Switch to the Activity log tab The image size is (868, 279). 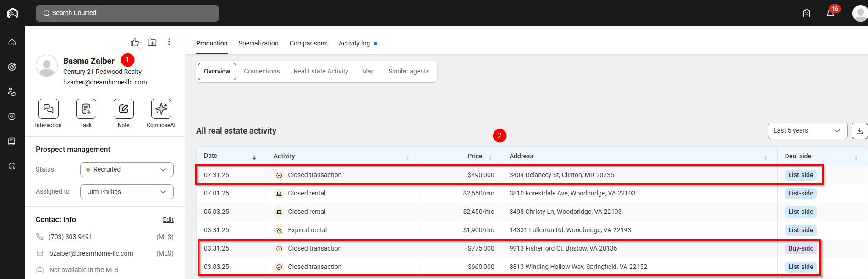pyautogui.click(x=354, y=43)
